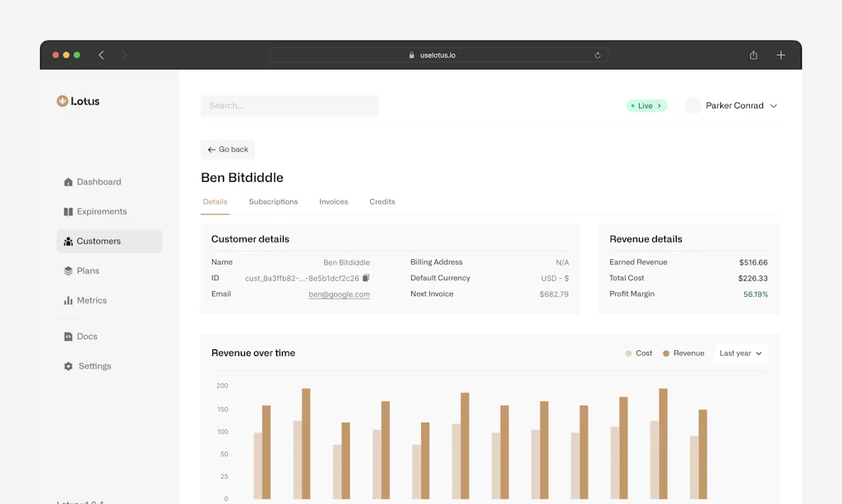Toggle Cost series in chart legend
This screenshot has width=842, height=504.
pos(638,354)
